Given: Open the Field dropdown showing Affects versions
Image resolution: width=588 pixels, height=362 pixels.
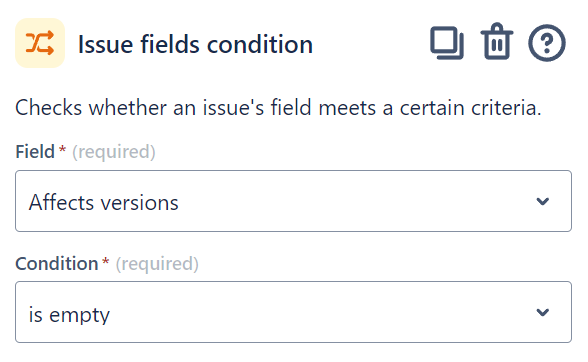Looking at the screenshot, I should click(293, 201).
